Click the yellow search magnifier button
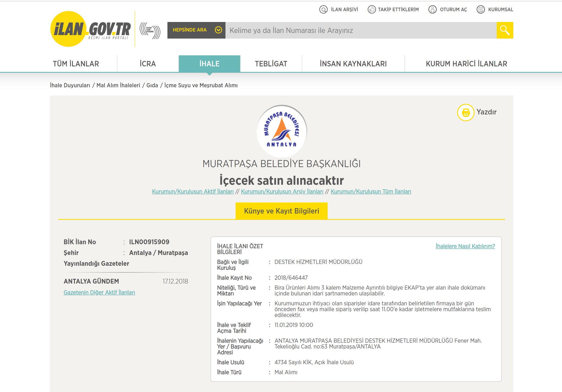Viewport: 562px width, 392px height. tap(504, 30)
